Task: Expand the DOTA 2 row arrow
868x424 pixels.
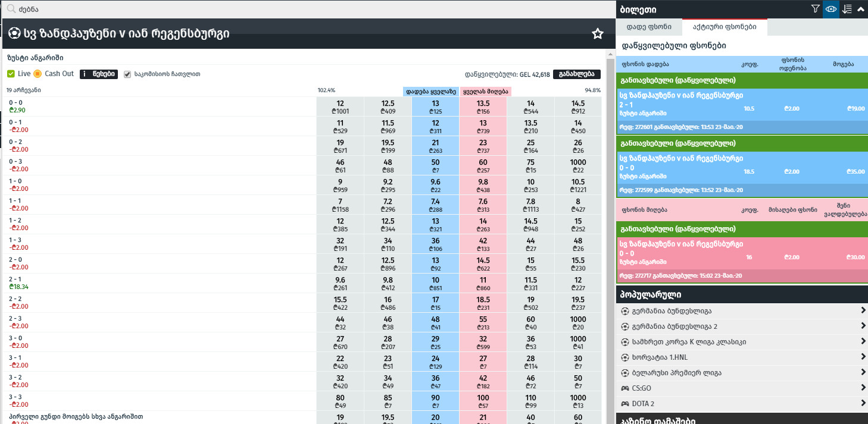Action: point(862,403)
